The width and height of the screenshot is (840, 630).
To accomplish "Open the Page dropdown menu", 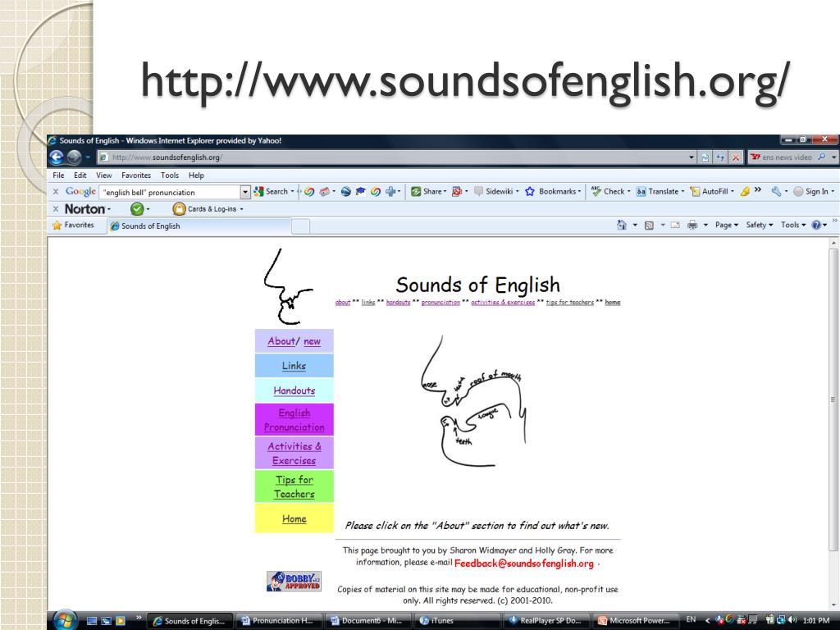I will (727, 225).
